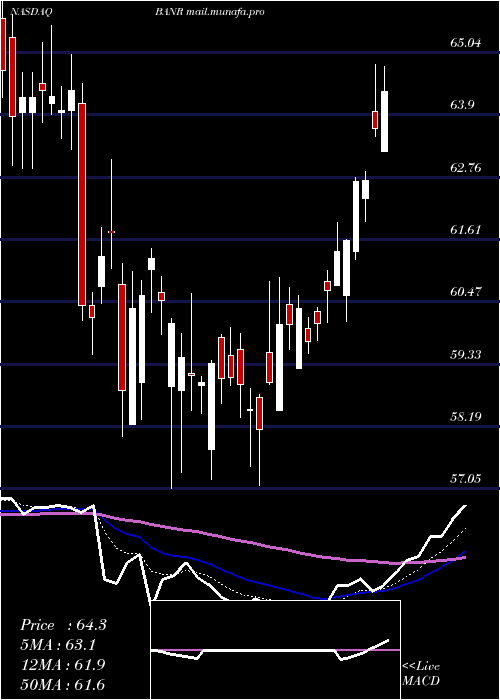Screen dimensions: 500x700
Task: Click the NASDAQ exchange label
Action: 31,12
